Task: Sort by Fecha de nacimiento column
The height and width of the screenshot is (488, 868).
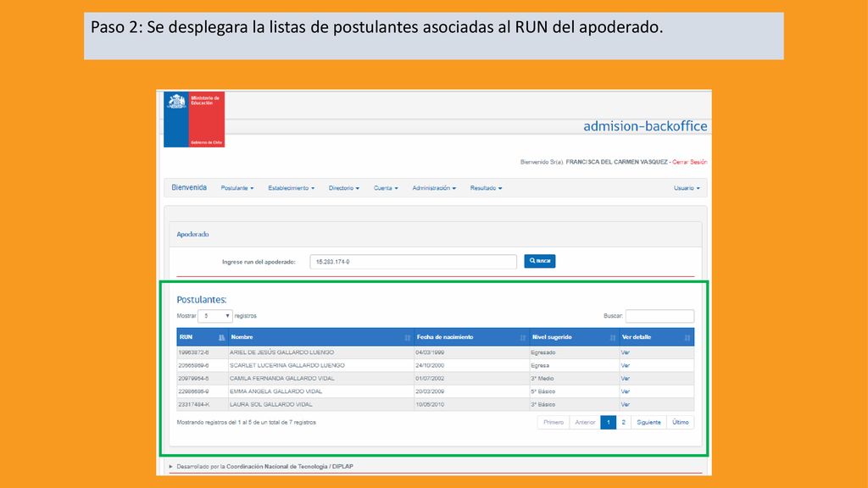Action: [x=471, y=337]
